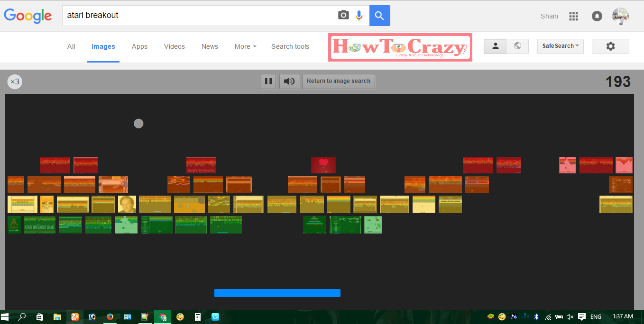
Task: Open the notepad app taskbar icon
Action: 145,317
